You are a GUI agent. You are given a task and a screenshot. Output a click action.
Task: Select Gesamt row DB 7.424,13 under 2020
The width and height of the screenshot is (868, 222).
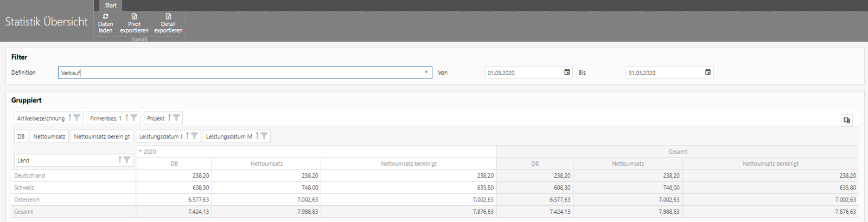174,211
